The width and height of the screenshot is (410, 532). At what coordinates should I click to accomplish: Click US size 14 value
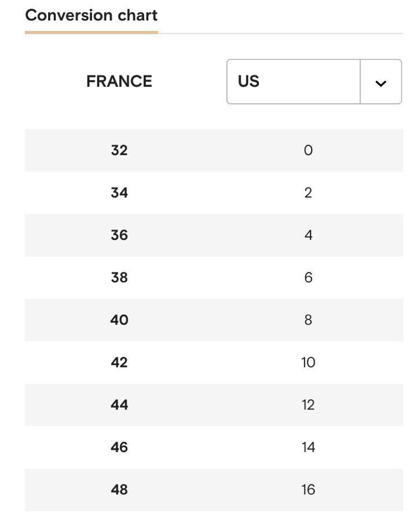[x=308, y=447]
